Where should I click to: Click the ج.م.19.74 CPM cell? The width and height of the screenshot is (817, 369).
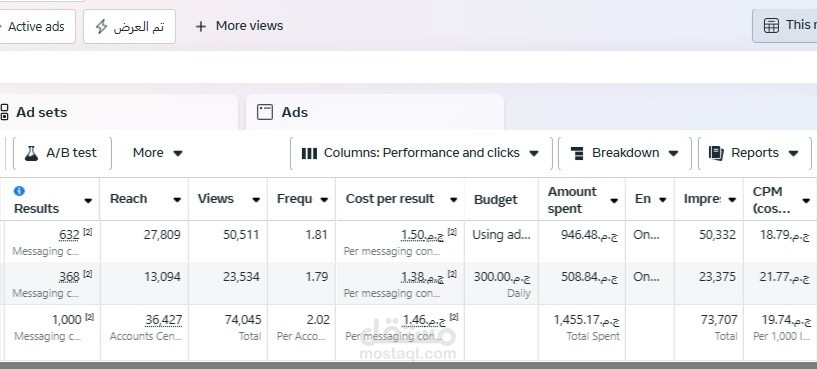[787, 319]
